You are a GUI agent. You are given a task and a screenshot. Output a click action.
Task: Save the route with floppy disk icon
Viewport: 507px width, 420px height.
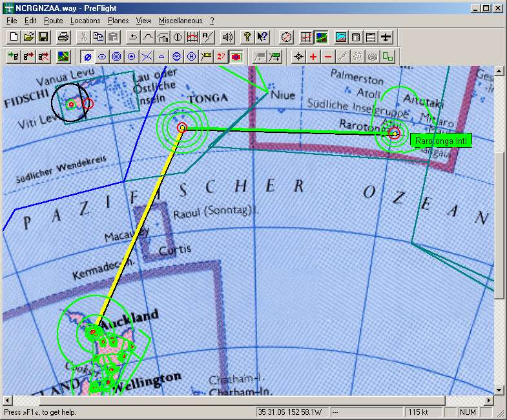[43, 37]
